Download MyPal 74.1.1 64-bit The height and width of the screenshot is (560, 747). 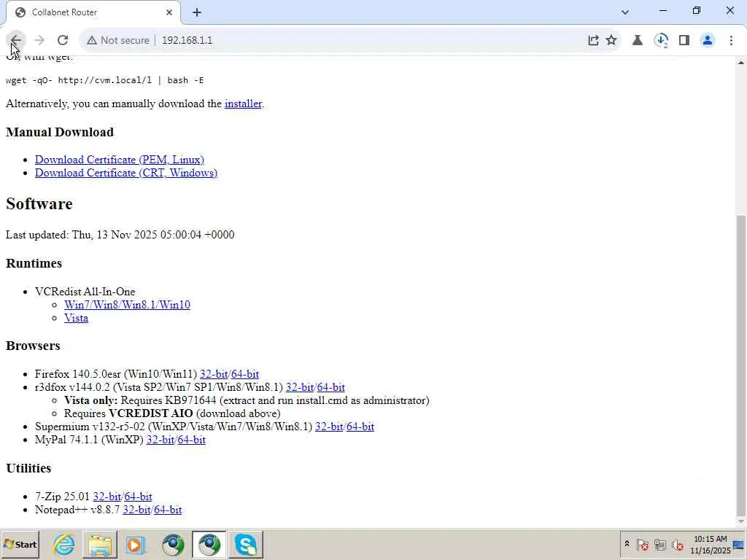[x=192, y=440]
